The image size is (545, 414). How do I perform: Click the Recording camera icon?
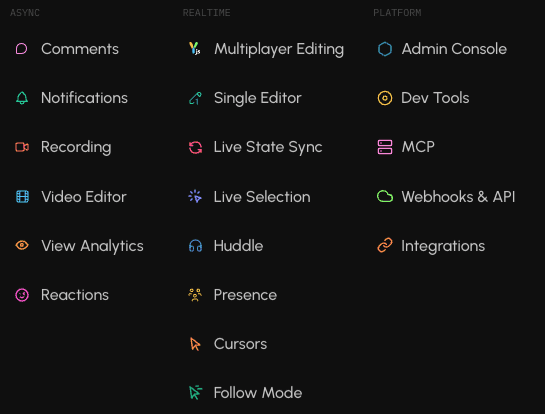point(22,147)
